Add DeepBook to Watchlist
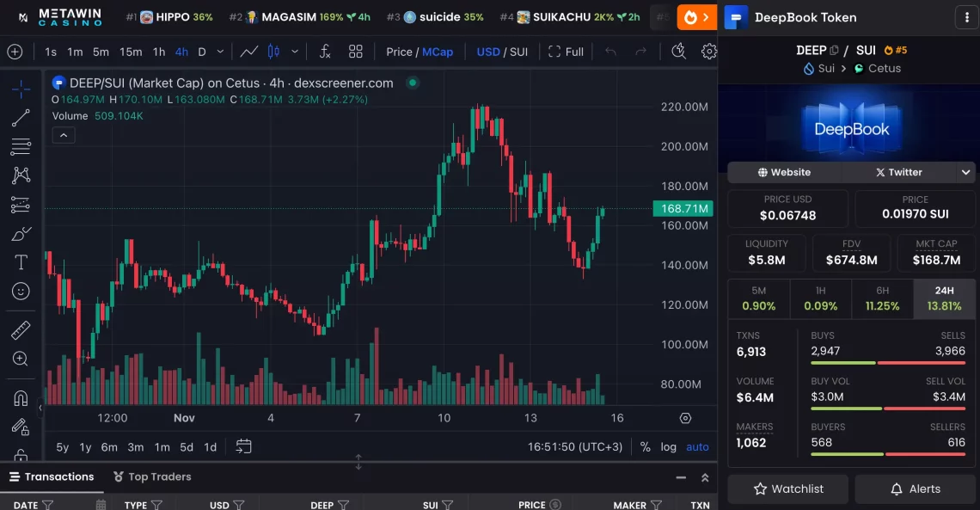The height and width of the screenshot is (510, 980). (787, 488)
